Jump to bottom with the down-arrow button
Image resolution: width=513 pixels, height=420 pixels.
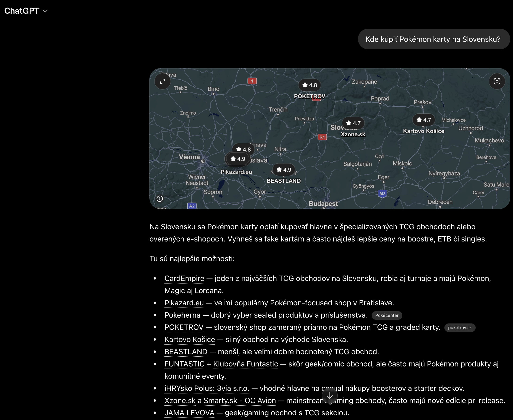(x=330, y=396)
